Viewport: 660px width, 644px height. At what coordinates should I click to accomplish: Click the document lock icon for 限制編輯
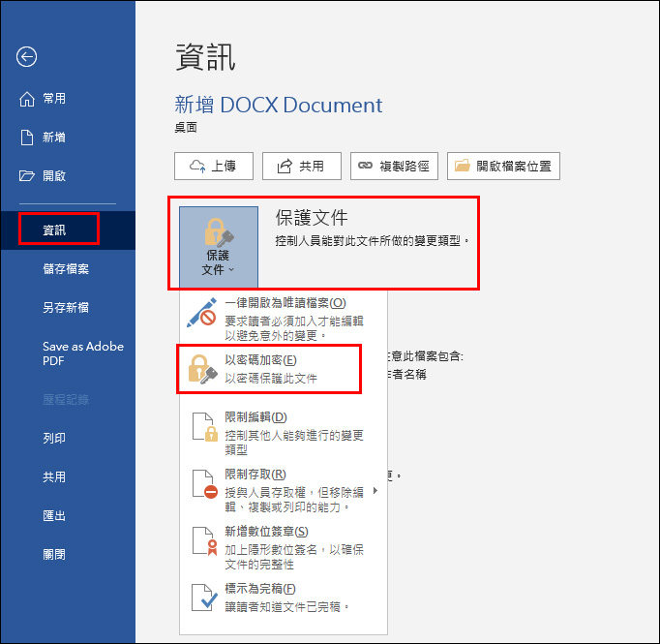(205, 427)
